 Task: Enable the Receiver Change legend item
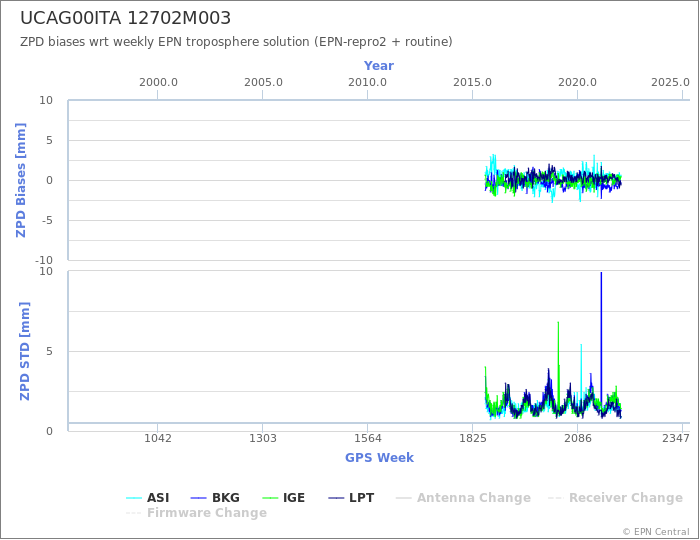(x=616, y=498)
